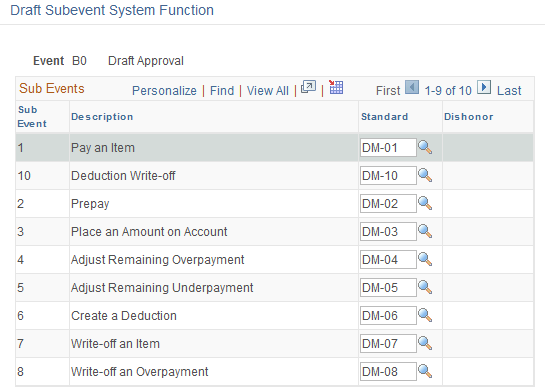The width and height of the screenshot is (545, 392).
Task: Click the 'Draft Approval' event description
Action: (146, 61)
